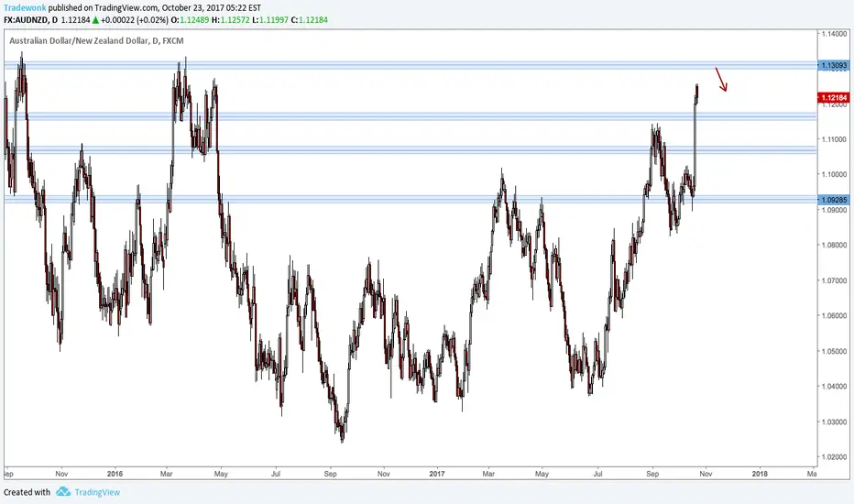Screen dimensions: 854x504
Task: Click the high value H:1.12572
Action: point(230,20)
